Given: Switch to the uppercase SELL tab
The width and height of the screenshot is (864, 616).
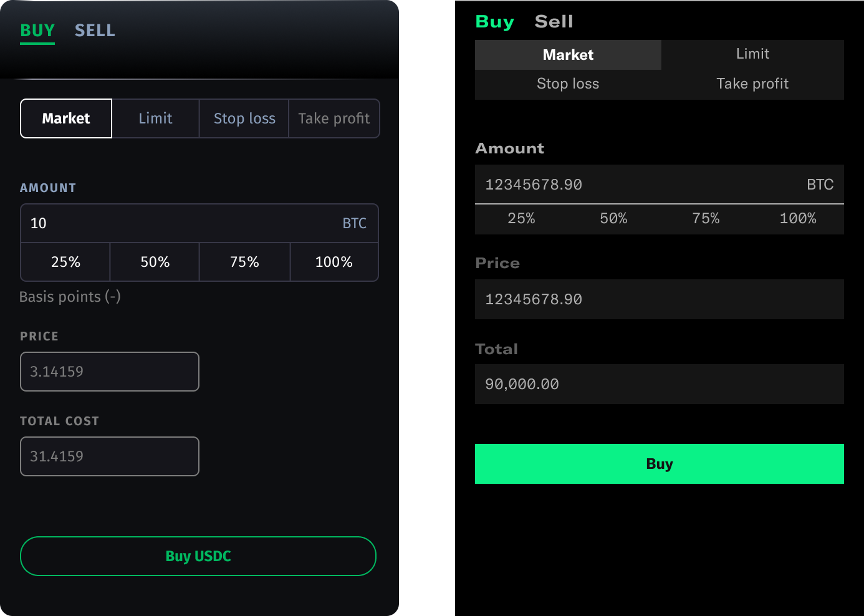Looking at the screenshot, I should coord(95,31).
